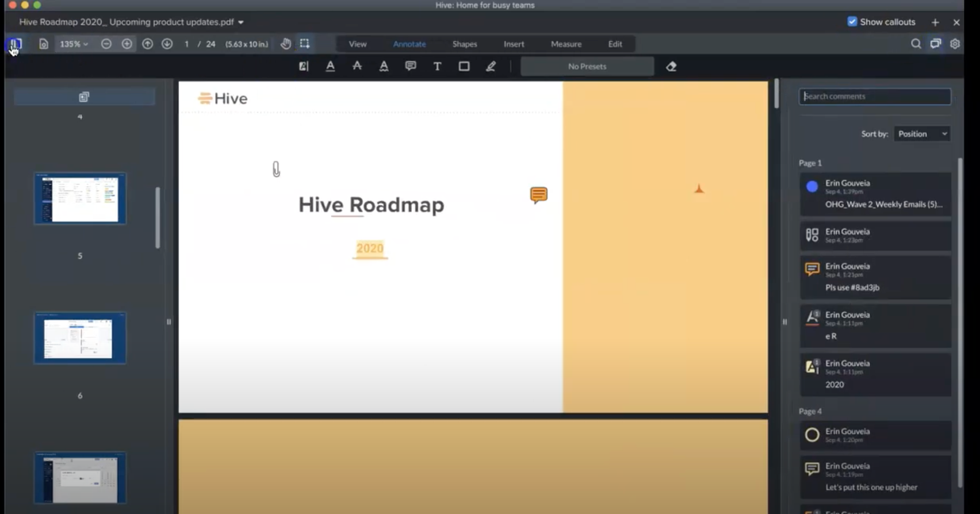Close the PDF viewer with X
This screenshot has width=980, height=514.
pyautogui.click(x=956, y=22)
